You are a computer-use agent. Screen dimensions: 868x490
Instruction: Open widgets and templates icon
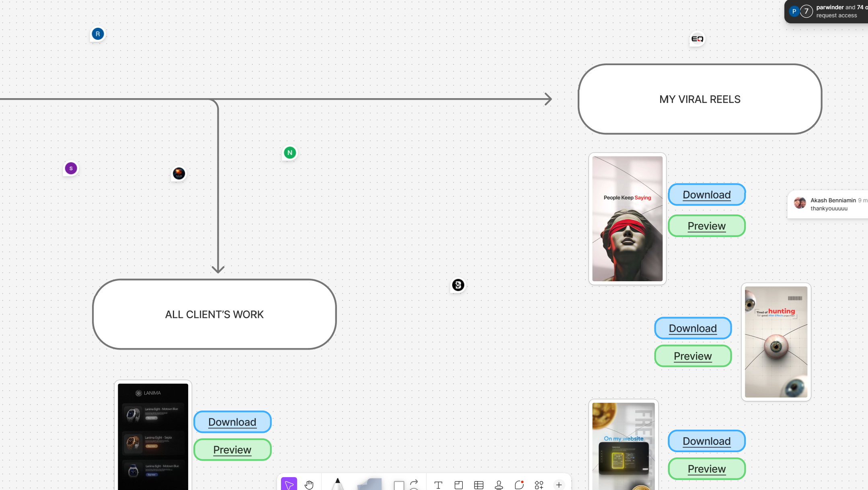pyautogui.click(x=539, y=485)
